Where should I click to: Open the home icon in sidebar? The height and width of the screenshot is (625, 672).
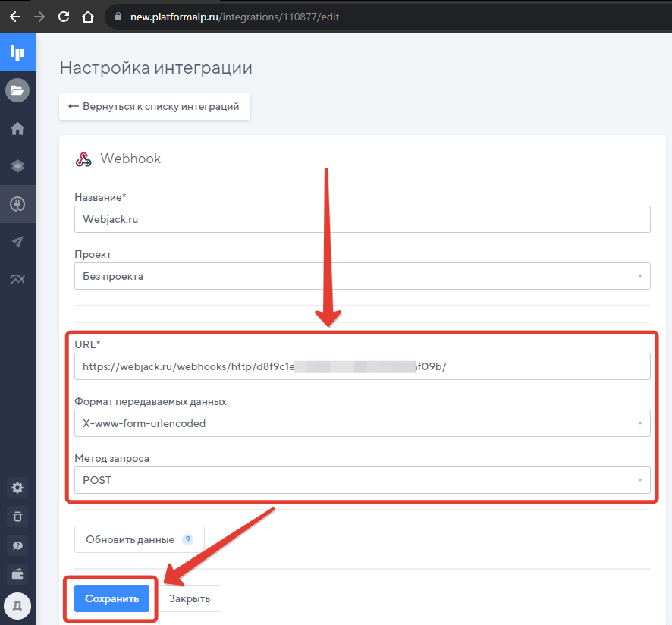point(17,128)
